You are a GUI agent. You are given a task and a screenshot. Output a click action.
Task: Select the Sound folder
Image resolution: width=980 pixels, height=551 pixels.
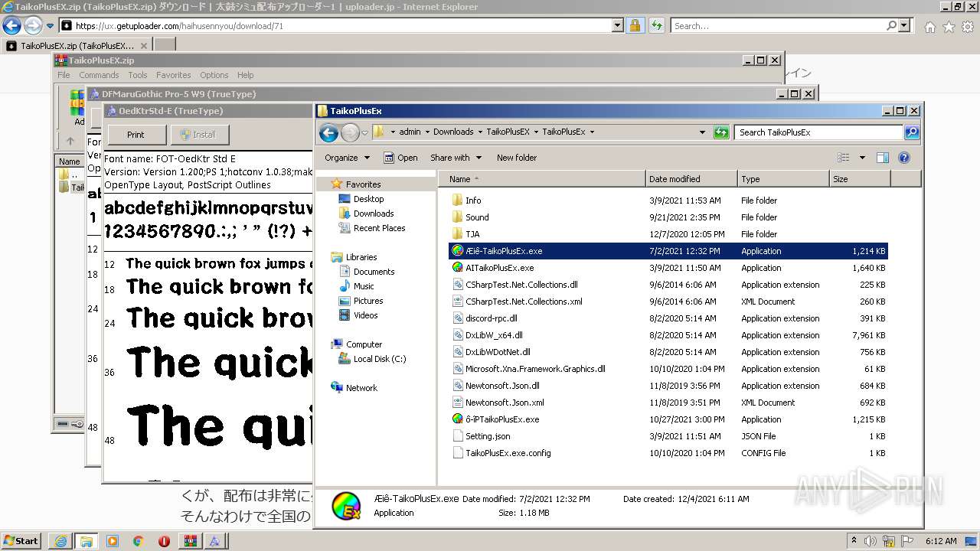[477, 217]
